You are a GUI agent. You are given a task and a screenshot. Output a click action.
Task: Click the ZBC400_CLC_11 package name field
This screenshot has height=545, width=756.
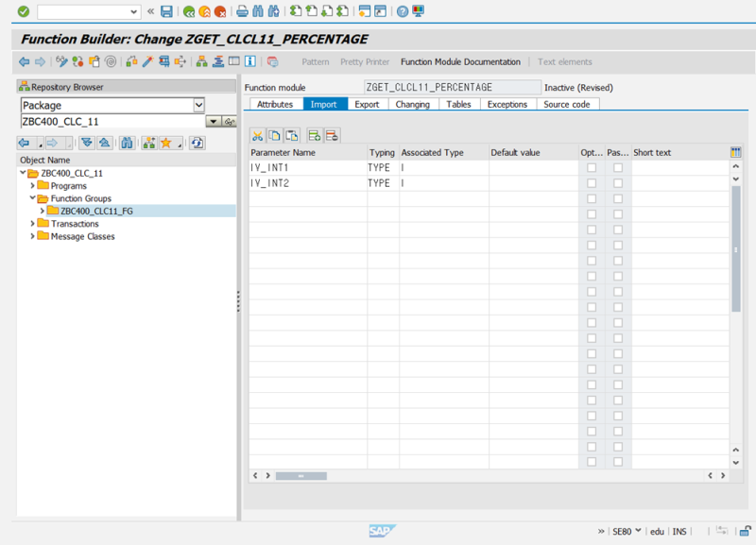pyautogui.click(x=112, y=122)
